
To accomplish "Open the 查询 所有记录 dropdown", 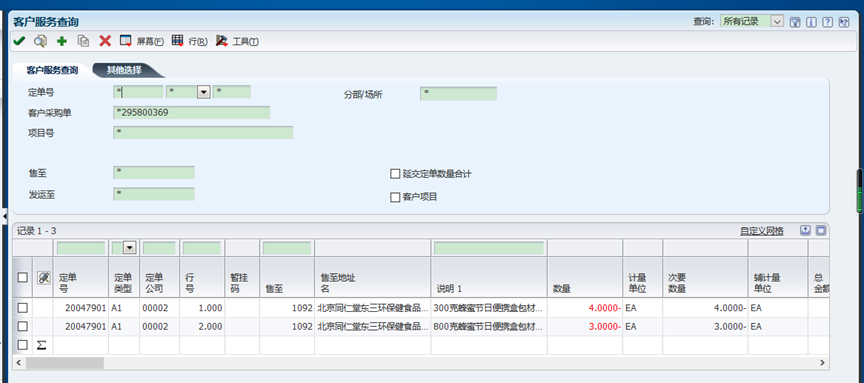I will coord(777,21).
